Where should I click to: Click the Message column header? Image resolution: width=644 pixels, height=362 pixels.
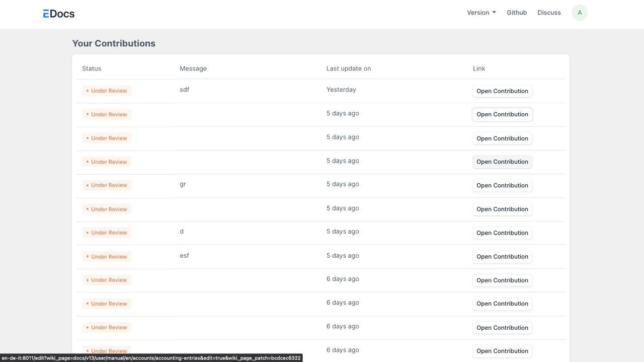click(x=193, y=68)
